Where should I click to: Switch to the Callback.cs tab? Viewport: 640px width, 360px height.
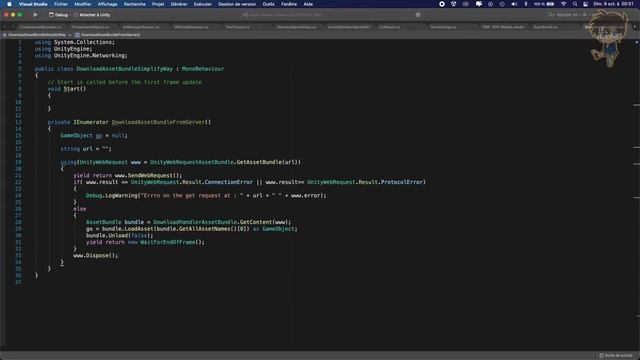pos(389,27)
